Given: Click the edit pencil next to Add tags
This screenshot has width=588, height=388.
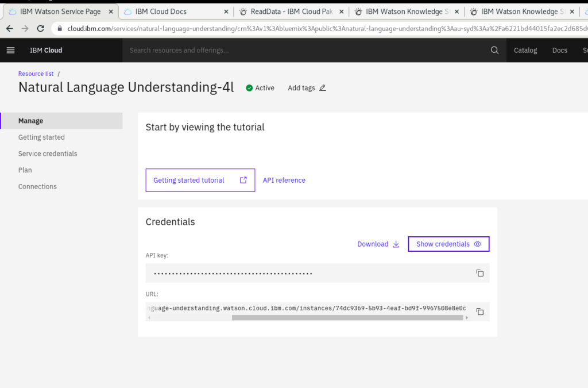Looking at the screenshot, I should pyautogui.click(x=322, y=88).
